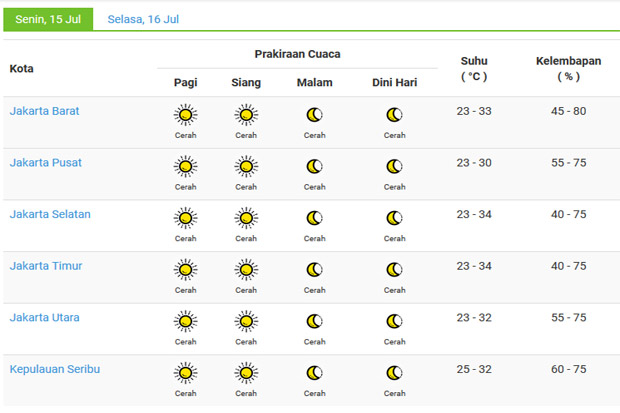Open the Jakarta Timur forecast link
Image resolution: width=620 pixels, height=413 pixels.
[x=46, y=266]
